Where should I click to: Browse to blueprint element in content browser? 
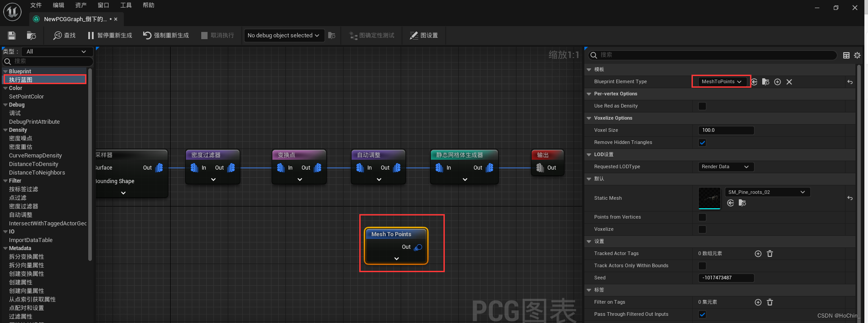click(766, 82)
